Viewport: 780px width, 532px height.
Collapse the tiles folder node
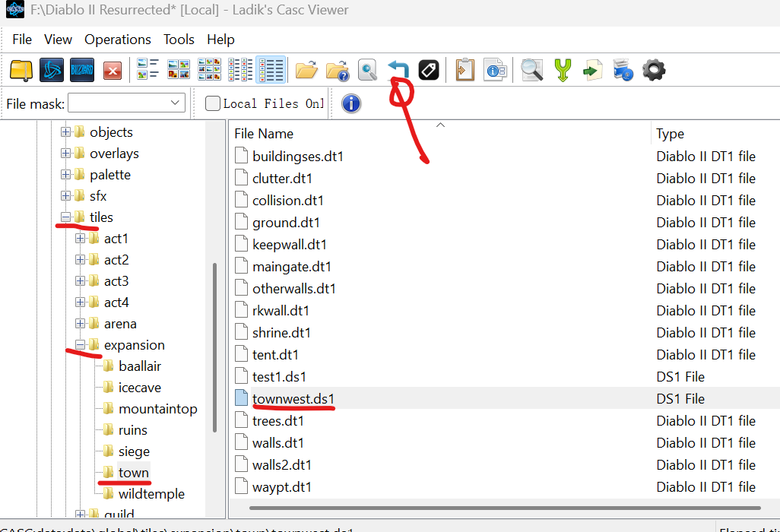pyautogui.click(x=65, y=217)
